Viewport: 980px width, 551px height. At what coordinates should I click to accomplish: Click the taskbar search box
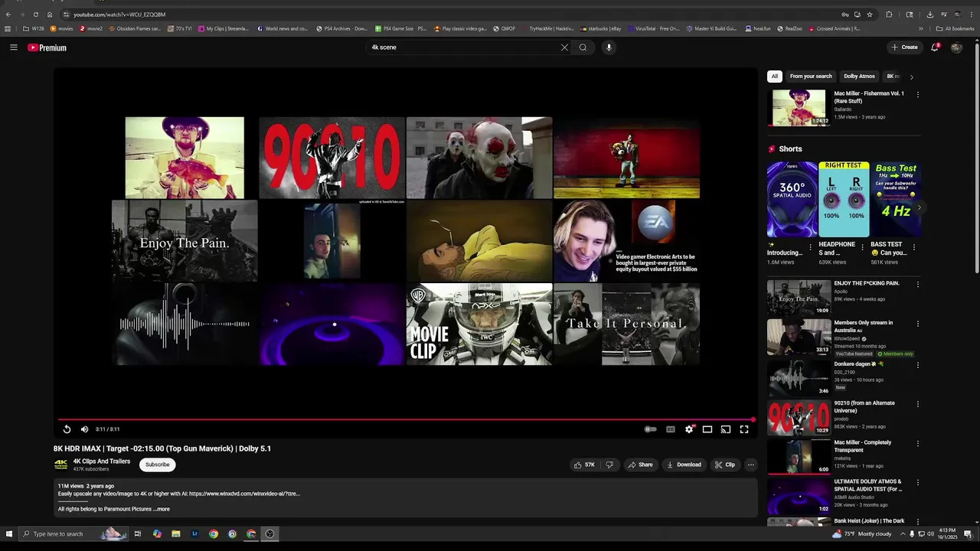(x=73, y=534)
